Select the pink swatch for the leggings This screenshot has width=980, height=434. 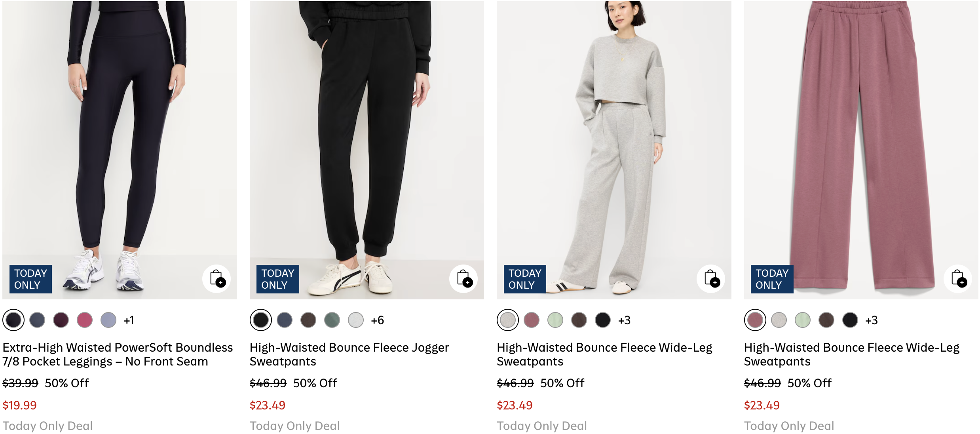85,320
